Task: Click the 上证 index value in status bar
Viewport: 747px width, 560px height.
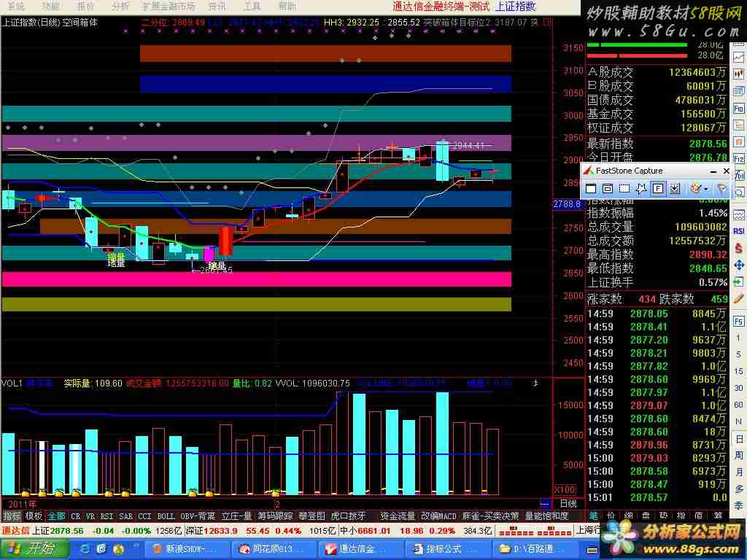Action: pyautogui.click(x=66, y=531)
